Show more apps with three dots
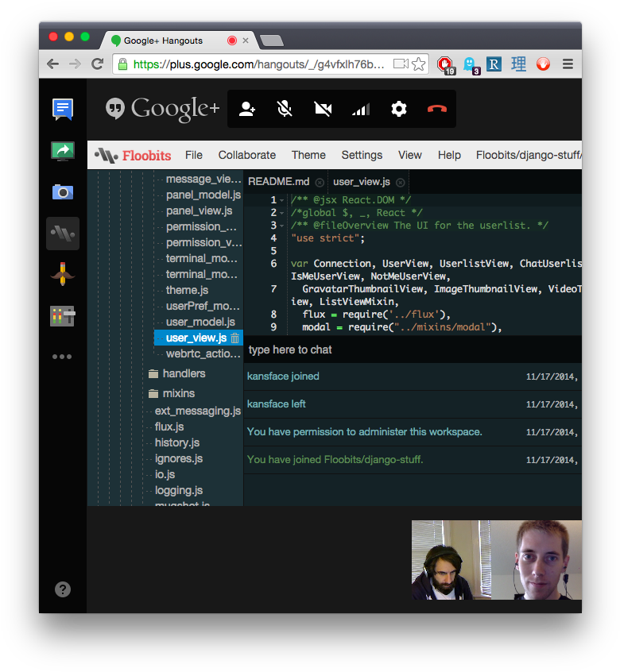This screenshot has width=620, height=672. (x=62, y=357)
